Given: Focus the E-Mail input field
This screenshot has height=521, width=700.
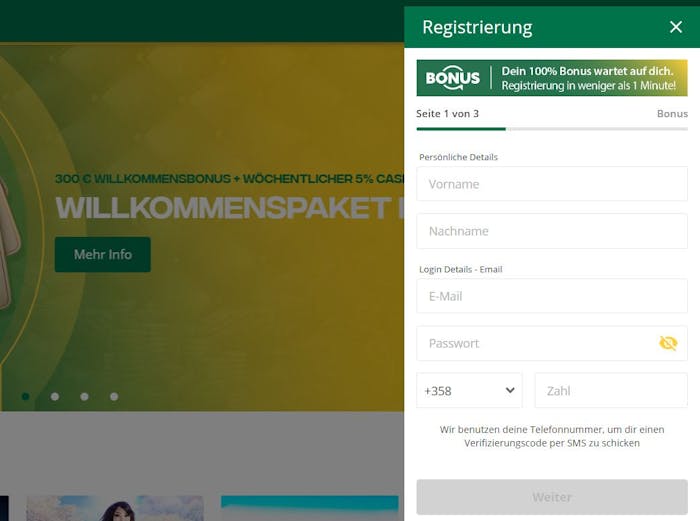Looking at the screenshot, I should tap(552, 296).
